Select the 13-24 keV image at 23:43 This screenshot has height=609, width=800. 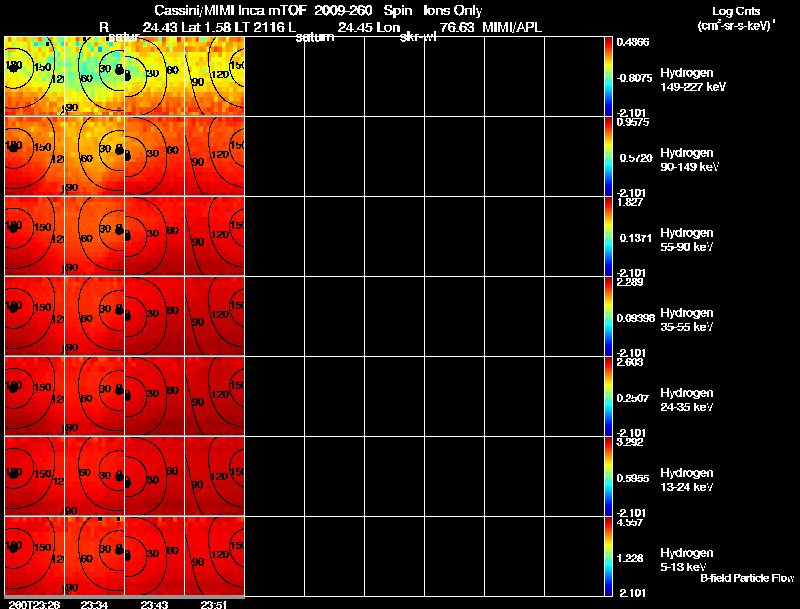click(x=154, y=476)
